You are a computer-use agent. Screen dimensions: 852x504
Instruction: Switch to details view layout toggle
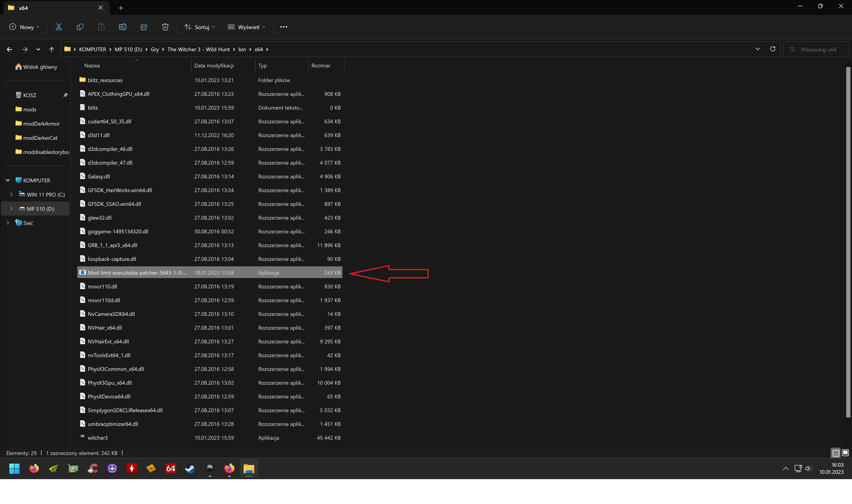click(x=836, y=453)
